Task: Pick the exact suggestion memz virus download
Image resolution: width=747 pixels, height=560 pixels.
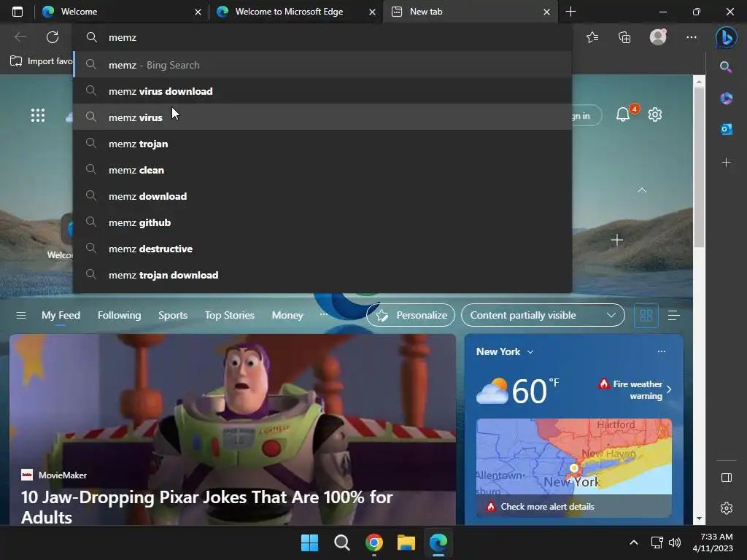Action: pyautogui.click(x=322, y=91)
